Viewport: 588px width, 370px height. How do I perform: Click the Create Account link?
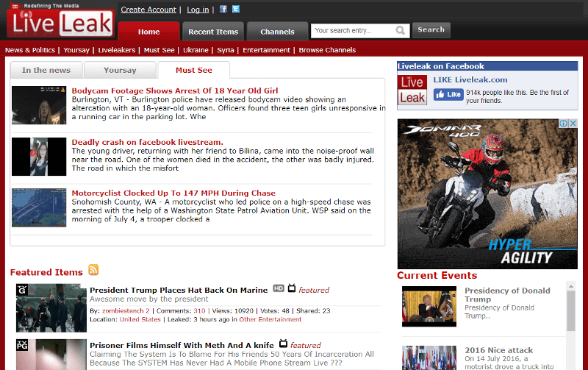coord(148,10)
